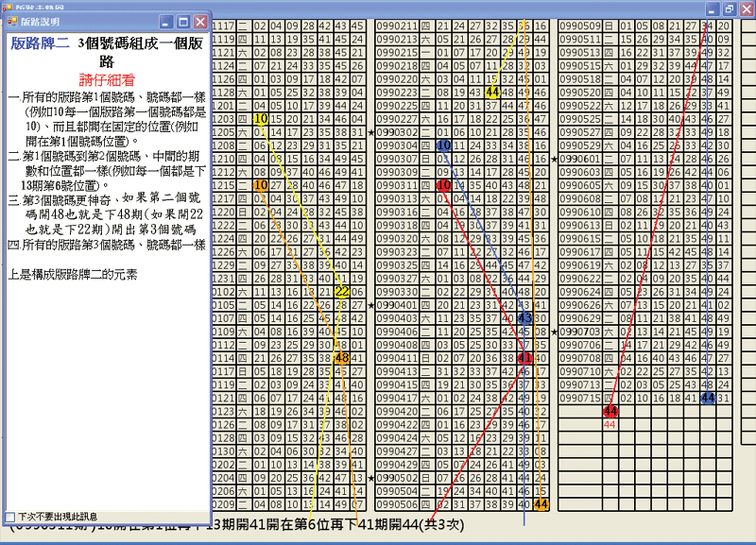Select the yellow circled 44 in row 0990223
The height and width of the screenshot is (545, 756).
[x=491, y=92]
